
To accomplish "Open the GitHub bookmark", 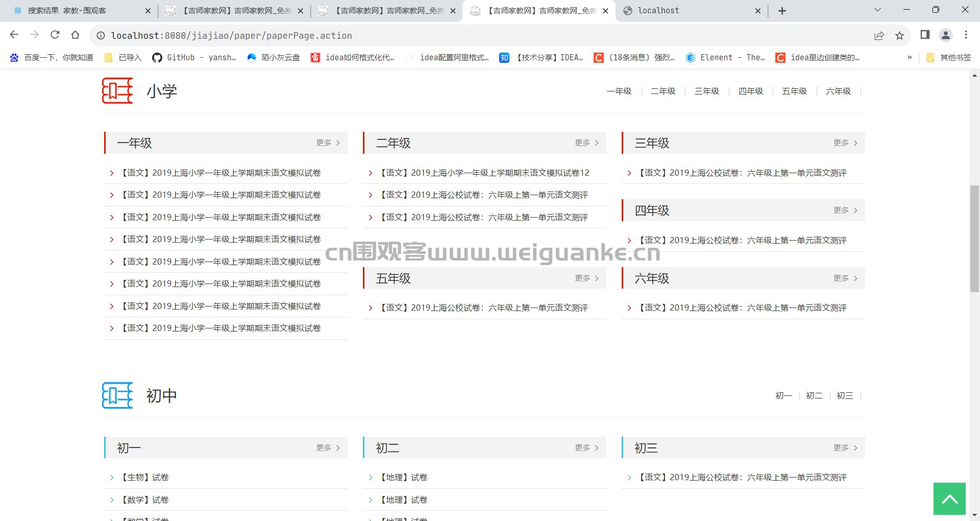I will click(194, 58).
